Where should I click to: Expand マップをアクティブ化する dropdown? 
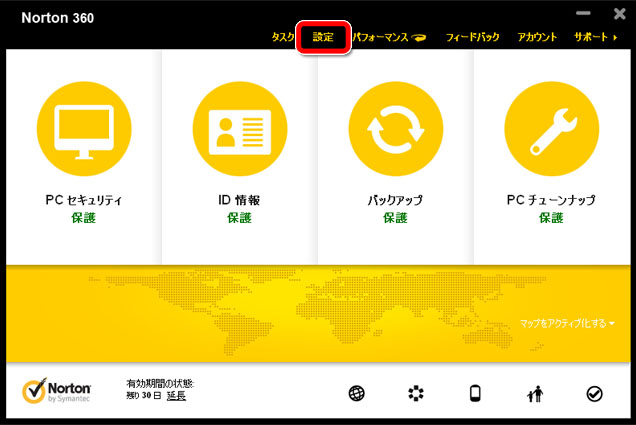pos(567,323)
